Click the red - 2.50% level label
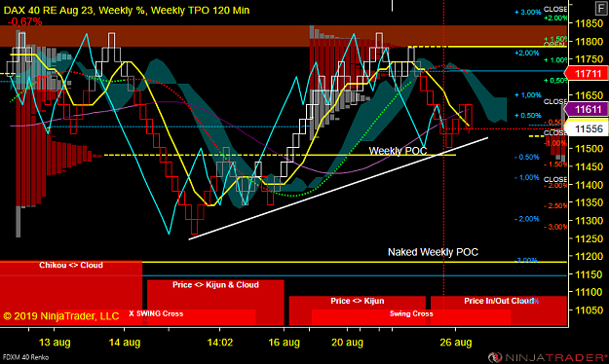The image size is (609, 364). coord(554,205)
